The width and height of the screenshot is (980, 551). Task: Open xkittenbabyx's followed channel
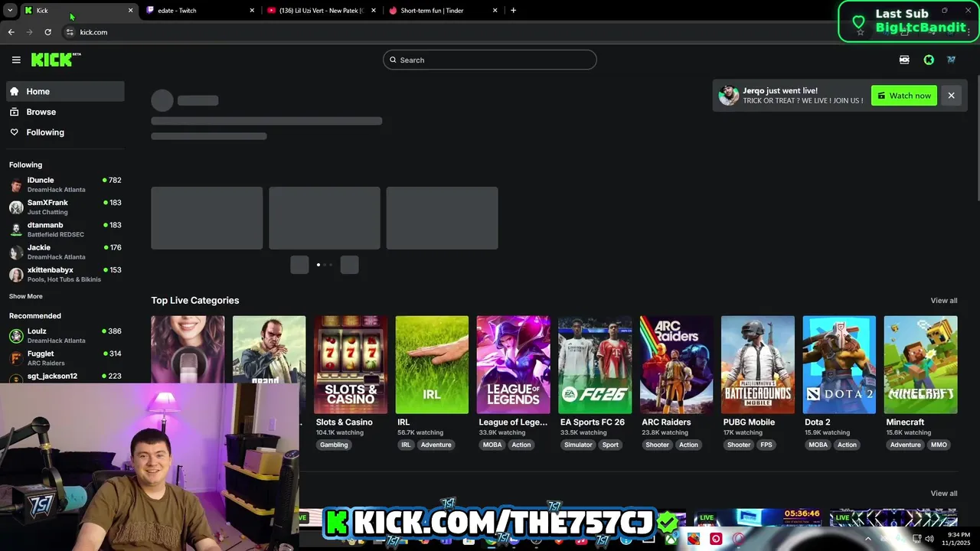click(65, 274)
